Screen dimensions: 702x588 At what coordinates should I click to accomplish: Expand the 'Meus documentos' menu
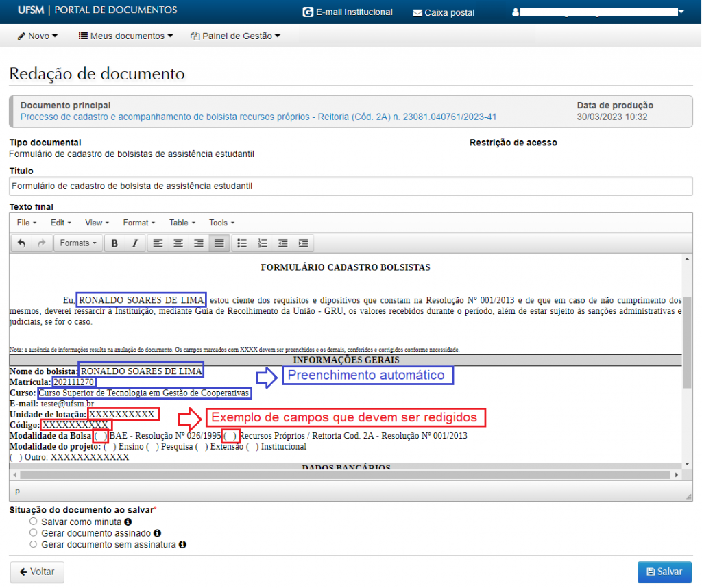125,36
